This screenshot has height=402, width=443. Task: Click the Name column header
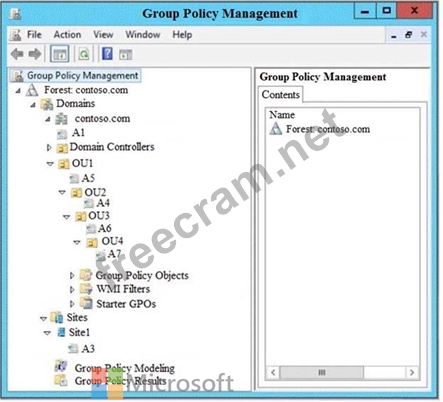(282, 115)
